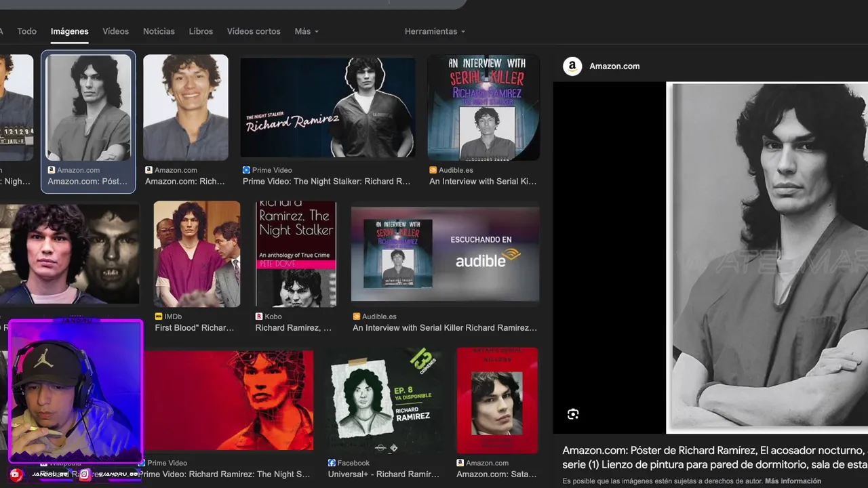Open the red Prime Video Night Stalker thumbnail
This screenshot has width=868, height=488.
tap(229, 400)
